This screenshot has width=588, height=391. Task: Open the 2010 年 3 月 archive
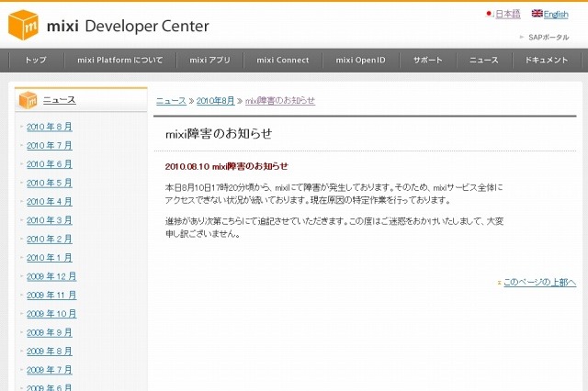tap(49, 220)
